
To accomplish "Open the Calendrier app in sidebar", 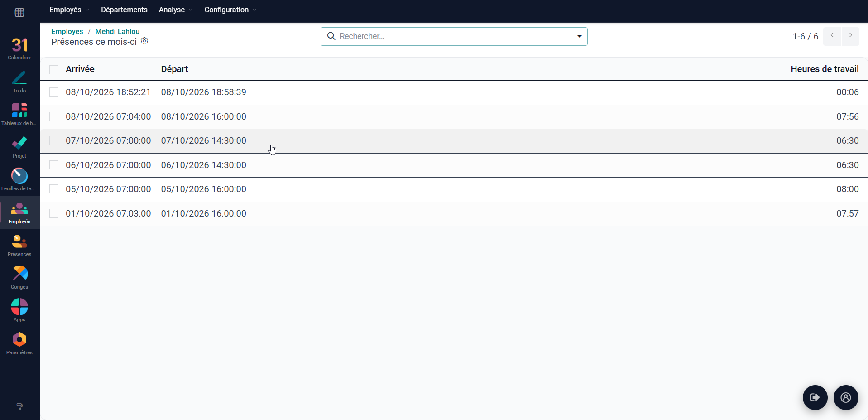I will [x=19, y=48].
